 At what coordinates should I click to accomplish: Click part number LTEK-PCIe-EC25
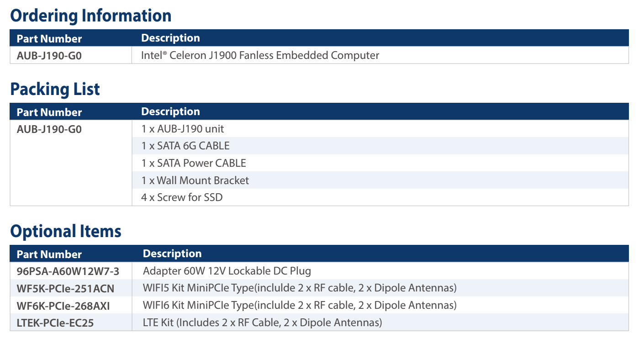(55, 323)
